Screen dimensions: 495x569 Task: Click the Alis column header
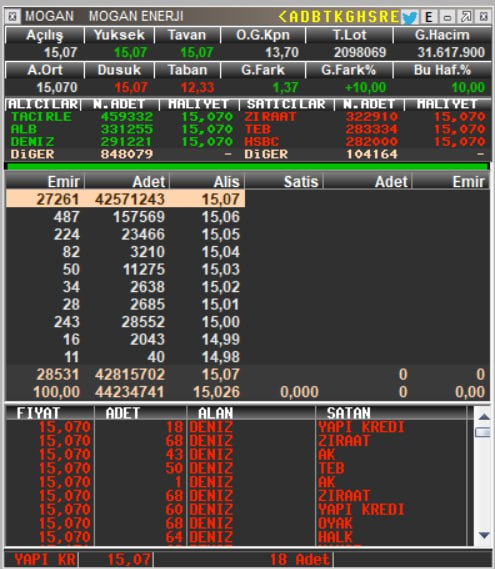point(207,181)
